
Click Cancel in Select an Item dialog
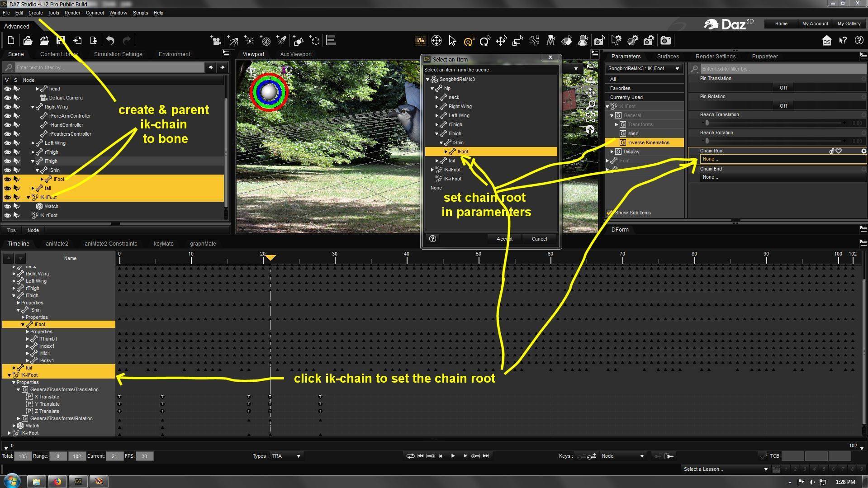pyautogui.click(x=539, y=239)
